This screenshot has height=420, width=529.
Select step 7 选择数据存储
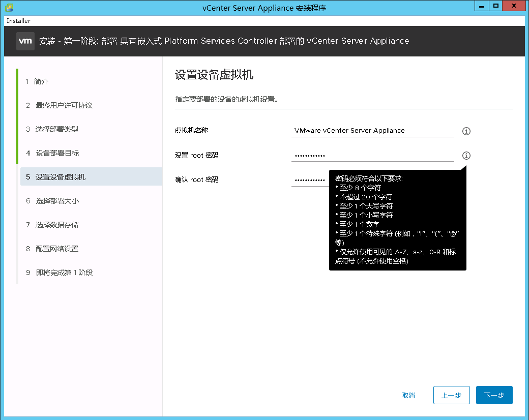coord(52,225)
